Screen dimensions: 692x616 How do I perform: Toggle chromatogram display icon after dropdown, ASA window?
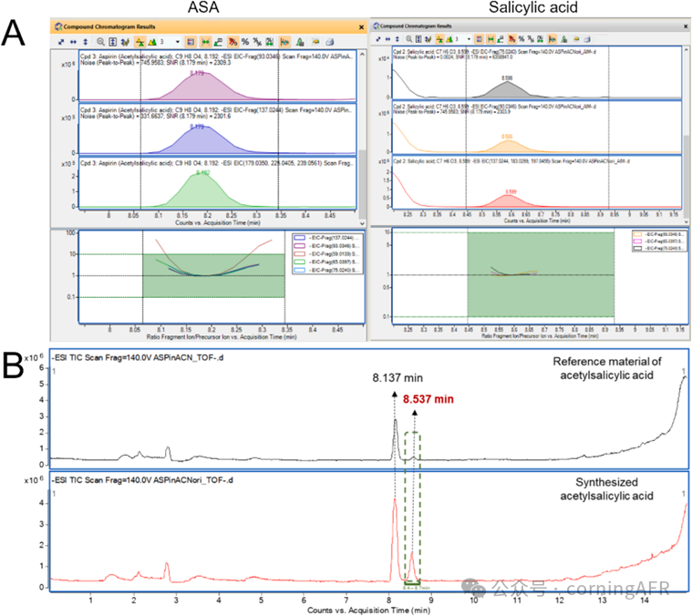pos(191,42)
